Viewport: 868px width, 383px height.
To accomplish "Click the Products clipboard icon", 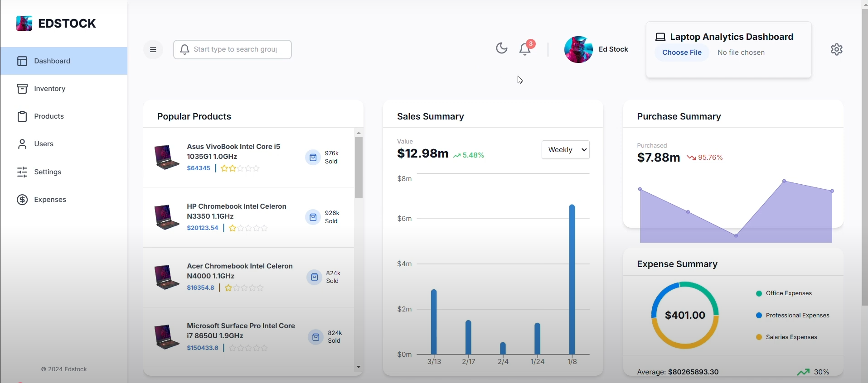I will point(23,116).
